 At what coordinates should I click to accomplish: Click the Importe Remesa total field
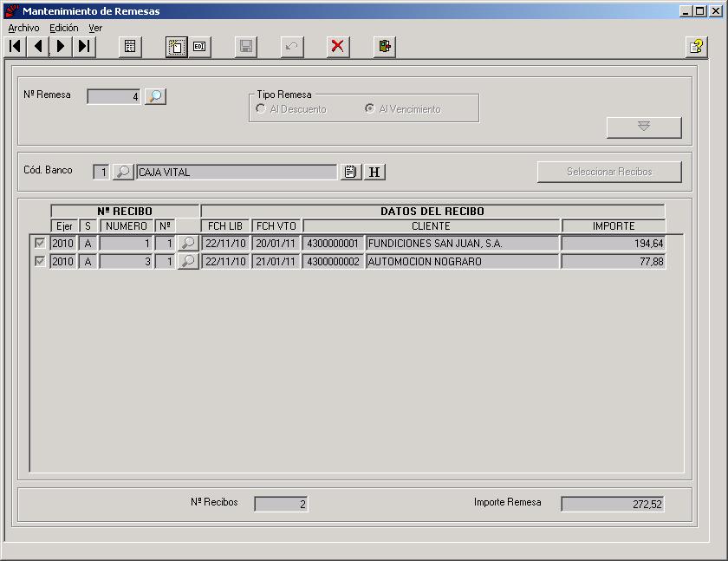pyautogui.click(x=613, y=504)
